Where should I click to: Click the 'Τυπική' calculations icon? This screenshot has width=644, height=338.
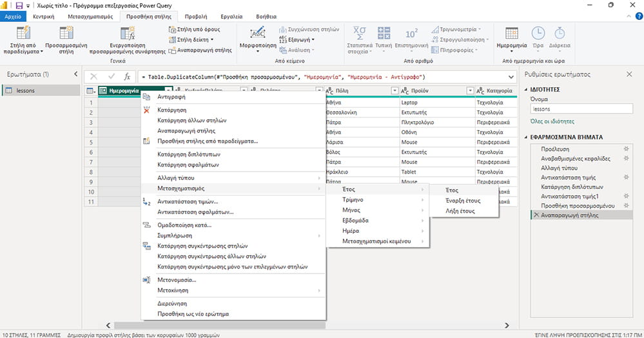point(384,33)
